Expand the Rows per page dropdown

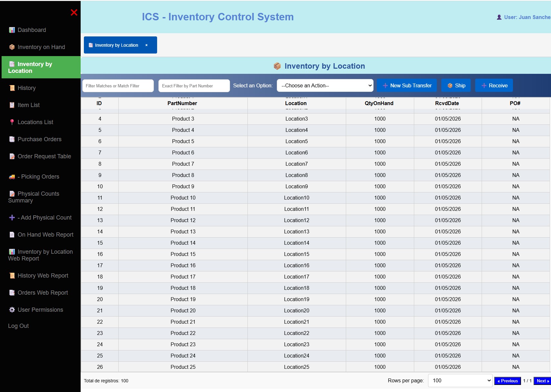click(460, 381)
